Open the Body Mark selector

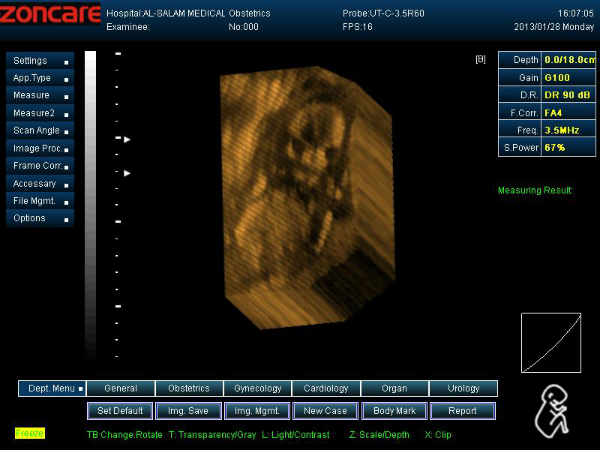click(394, 411)
